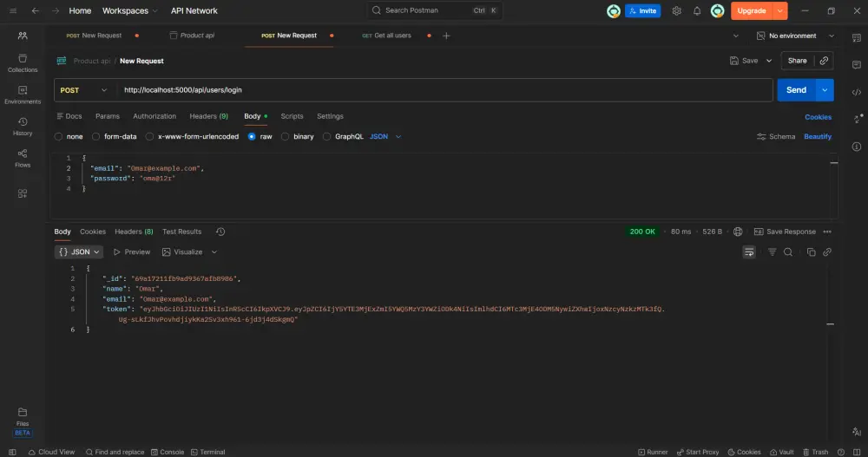This screenshot has height=457, width=868.
Task: Open the No environment selector
Action: click(795, 36)
